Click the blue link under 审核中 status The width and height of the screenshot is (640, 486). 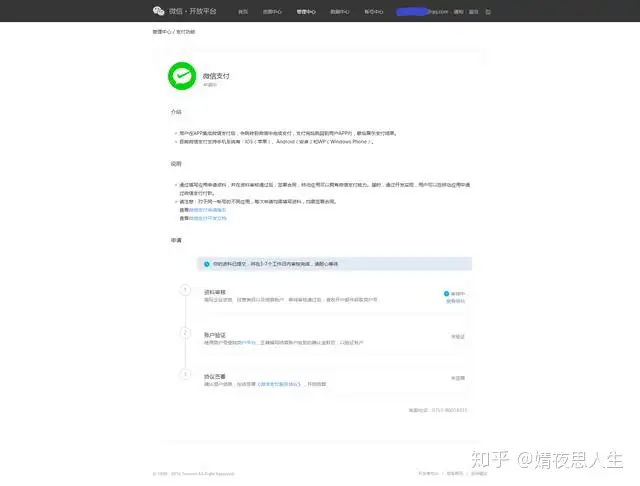point(456,301)
